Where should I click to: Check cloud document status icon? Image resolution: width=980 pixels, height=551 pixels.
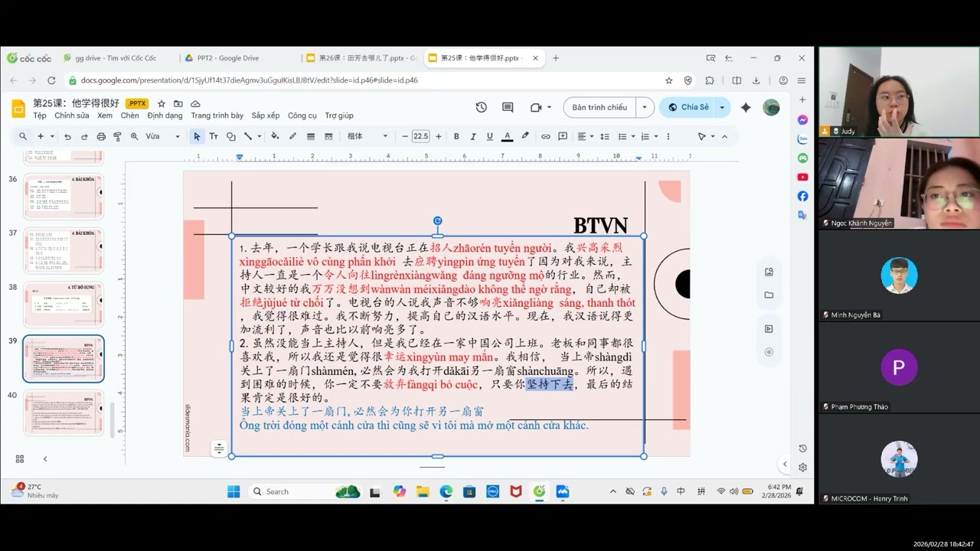195,103
